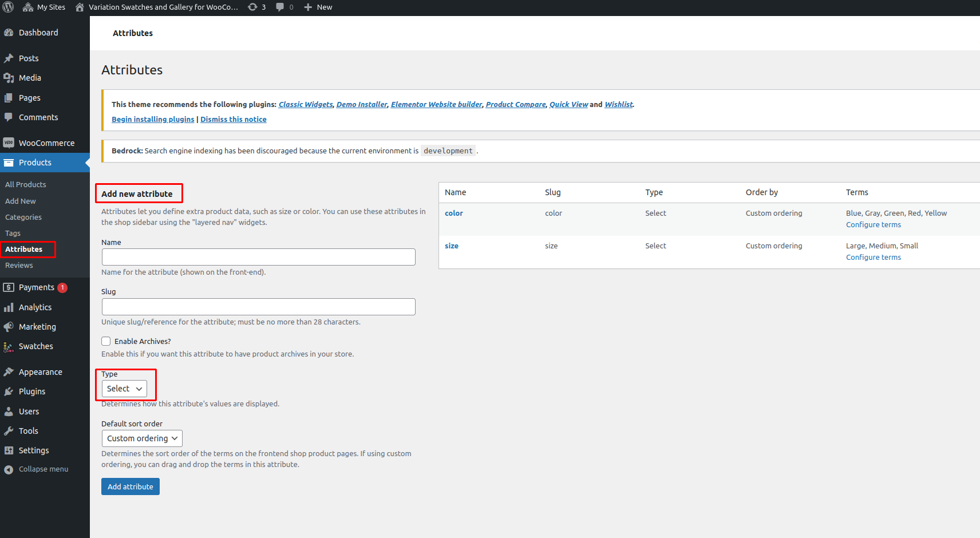
Task: Open the Default sort order dropdown
Action: click(x=141, y=438)
